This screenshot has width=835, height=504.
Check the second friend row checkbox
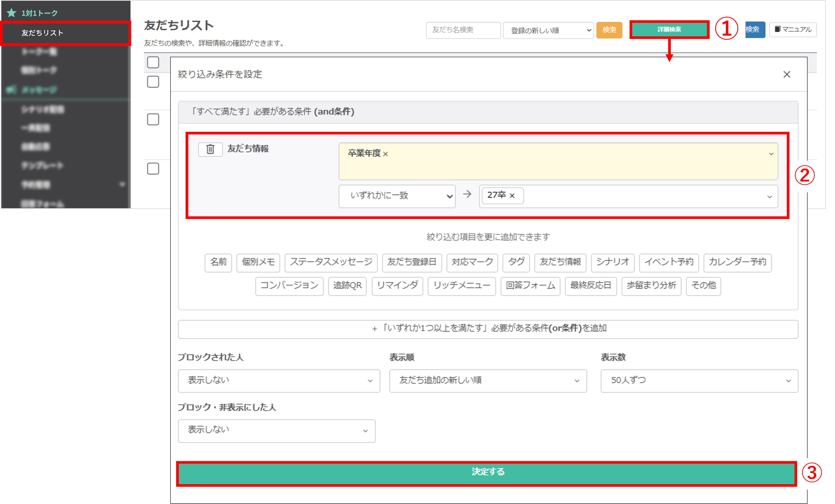coord(153,119)
